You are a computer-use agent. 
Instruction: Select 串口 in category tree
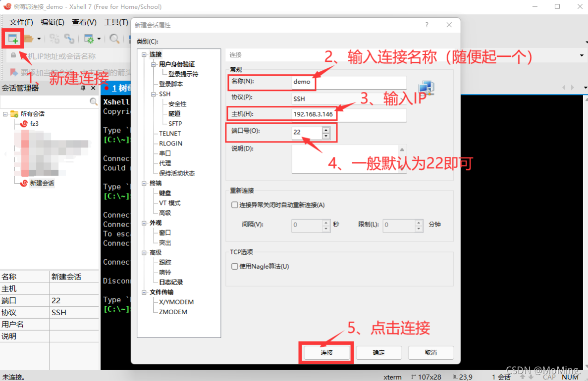[165, 153]
